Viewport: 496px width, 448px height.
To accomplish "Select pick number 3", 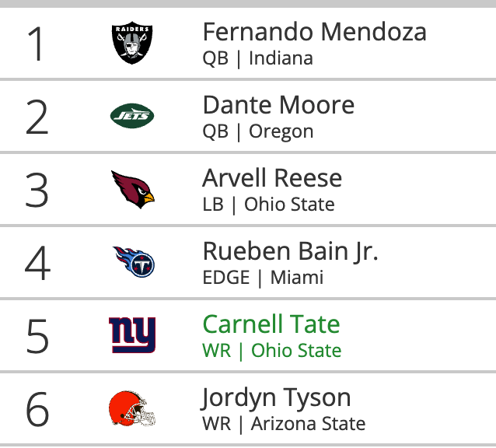I will (37, 191).
